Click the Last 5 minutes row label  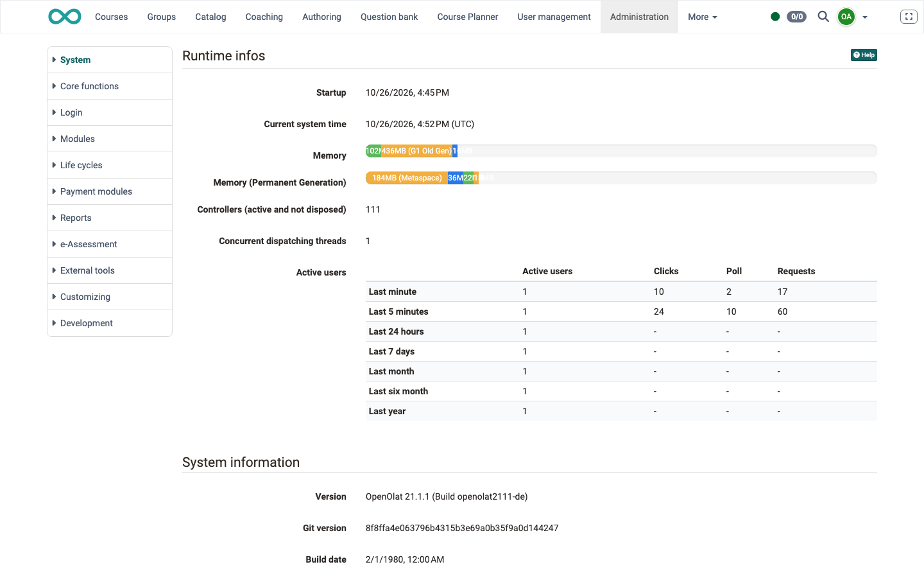click(398, 311)
